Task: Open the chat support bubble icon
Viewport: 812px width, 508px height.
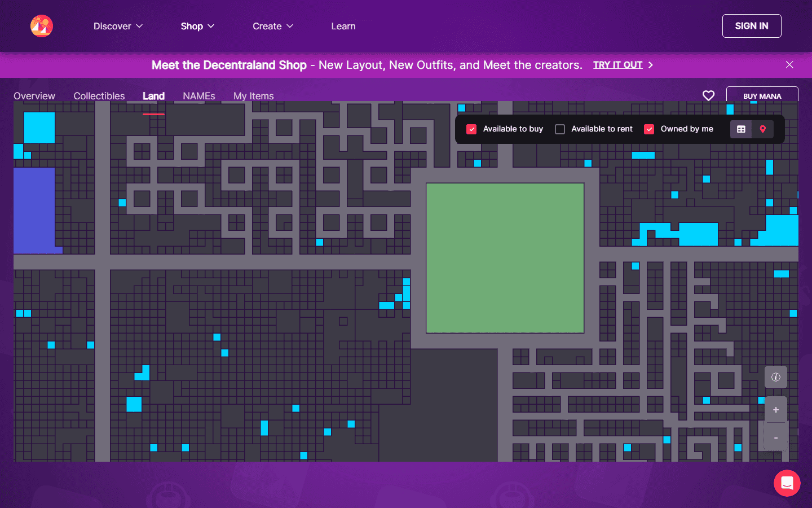Action: 787,483
